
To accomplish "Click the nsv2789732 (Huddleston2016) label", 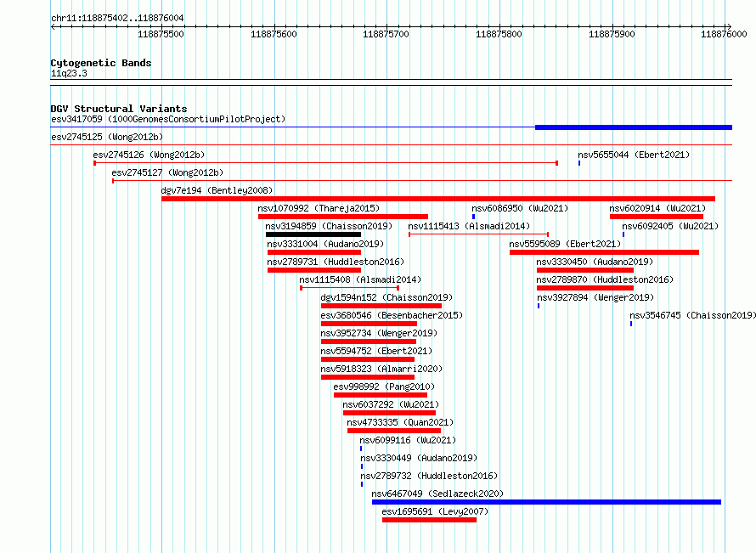I will coord(429,476).
